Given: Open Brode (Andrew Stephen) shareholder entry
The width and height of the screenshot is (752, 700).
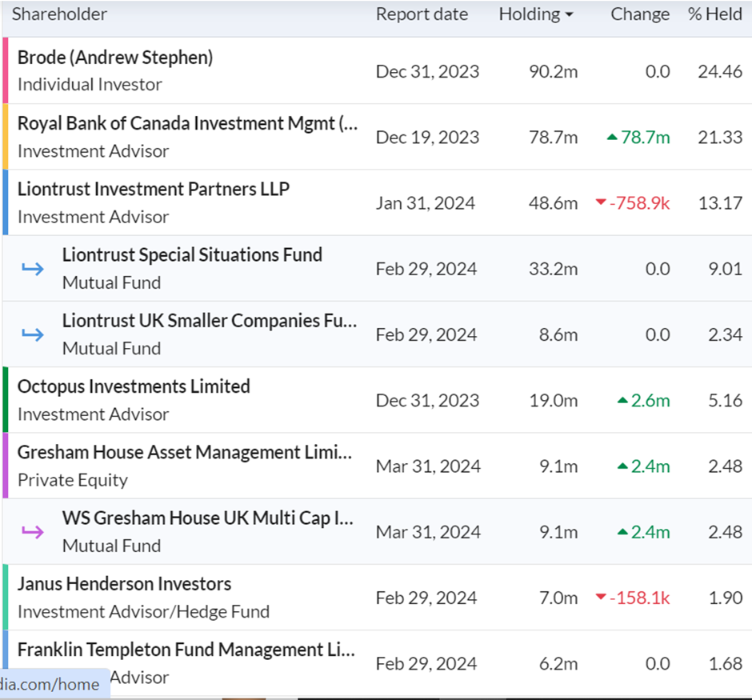Looking at the screenshot, I should coord(115,58).
